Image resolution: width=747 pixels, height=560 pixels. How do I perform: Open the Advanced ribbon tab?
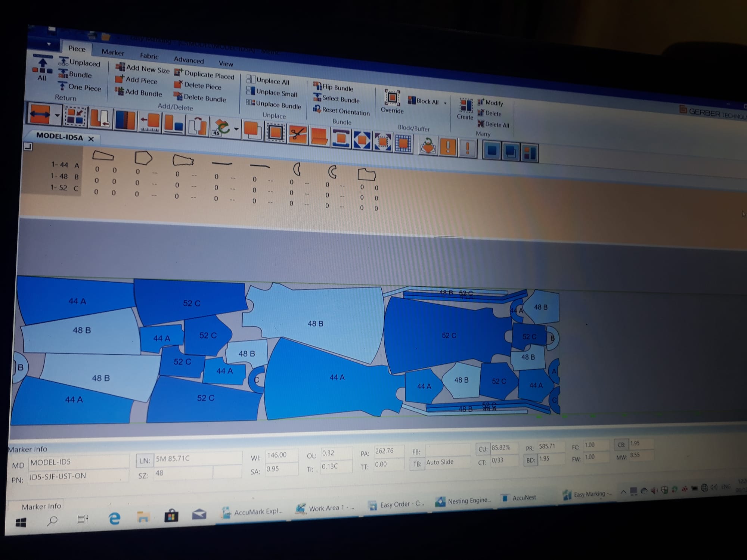coord(189,60)
